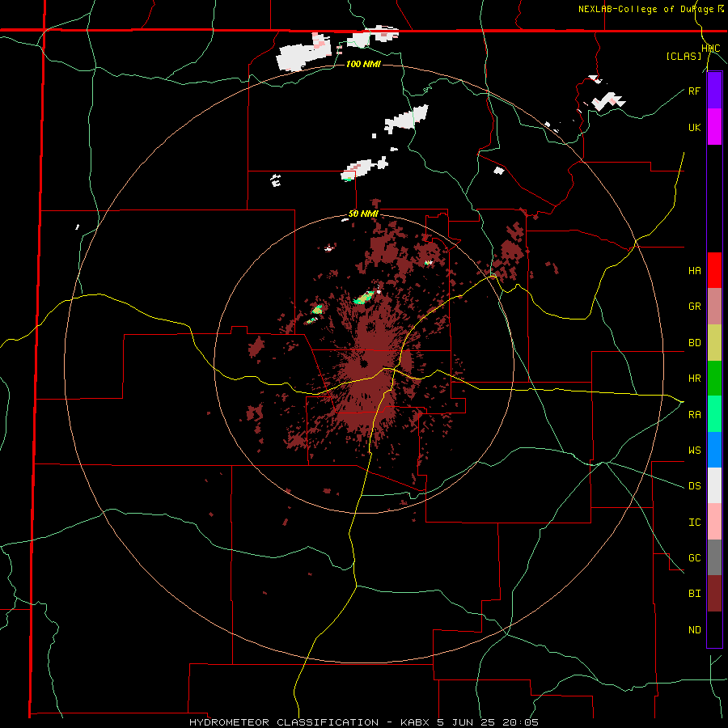
Task: Select the GC ground clutter gray swatch
Action: pos(714,557)
